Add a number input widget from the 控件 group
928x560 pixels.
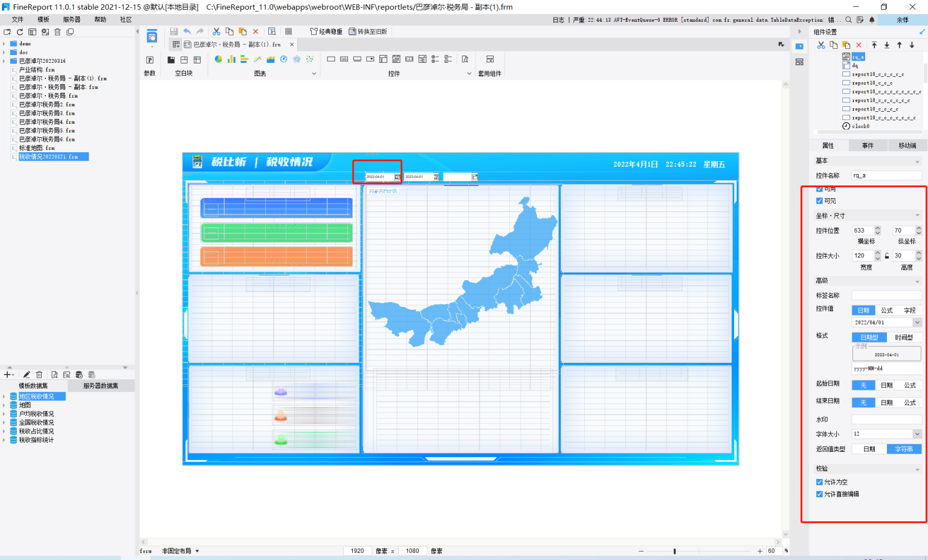(410, 59)
